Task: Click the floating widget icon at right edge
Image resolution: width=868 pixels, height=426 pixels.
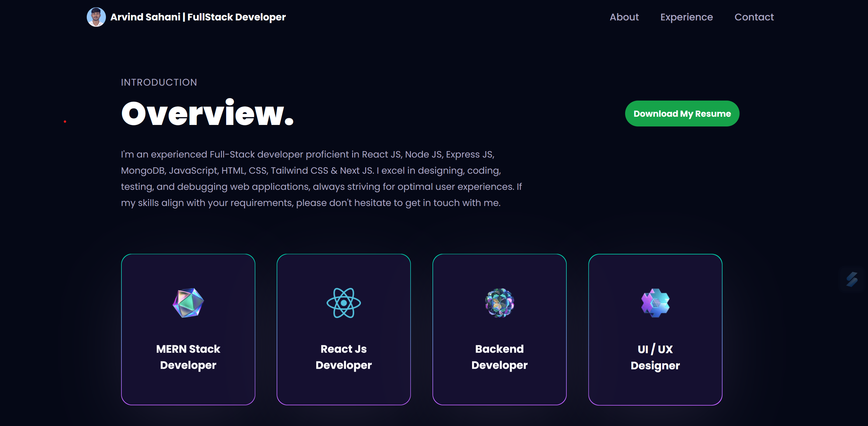Action: point(852,279)
